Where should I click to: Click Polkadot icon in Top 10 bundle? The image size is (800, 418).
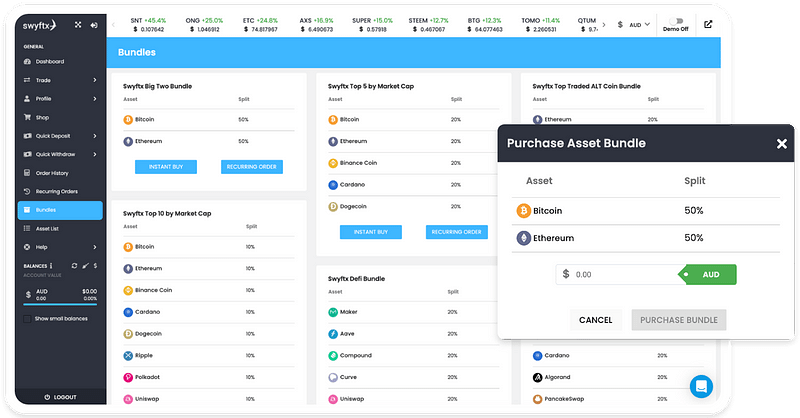128,378
